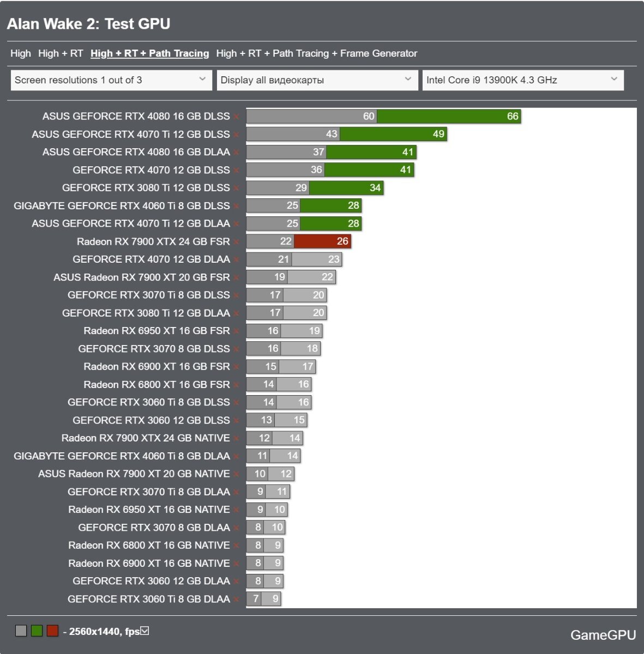
Task: Select High + RT + Path Tracing + Frame Generator tab
Action: [317, 53]
